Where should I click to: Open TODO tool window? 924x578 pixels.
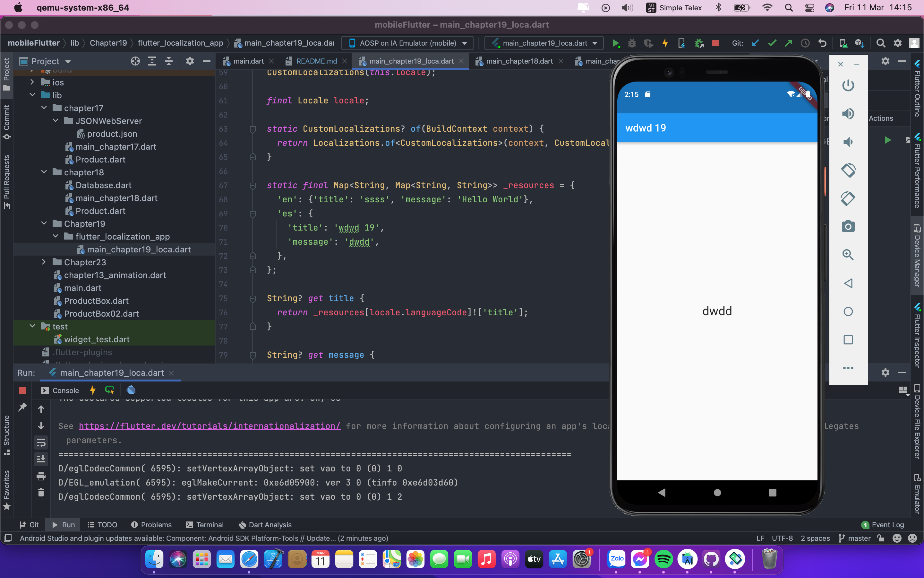pyautogui.click(x=102, y=524)
